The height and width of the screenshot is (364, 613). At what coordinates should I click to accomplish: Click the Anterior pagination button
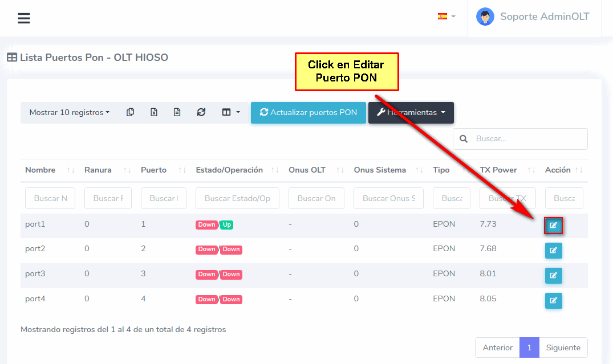coord(497,347)
